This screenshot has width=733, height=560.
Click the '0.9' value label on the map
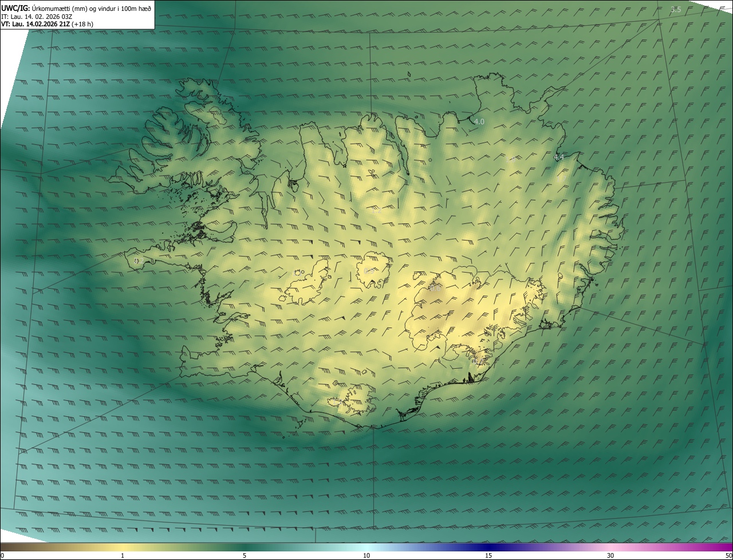369,271
